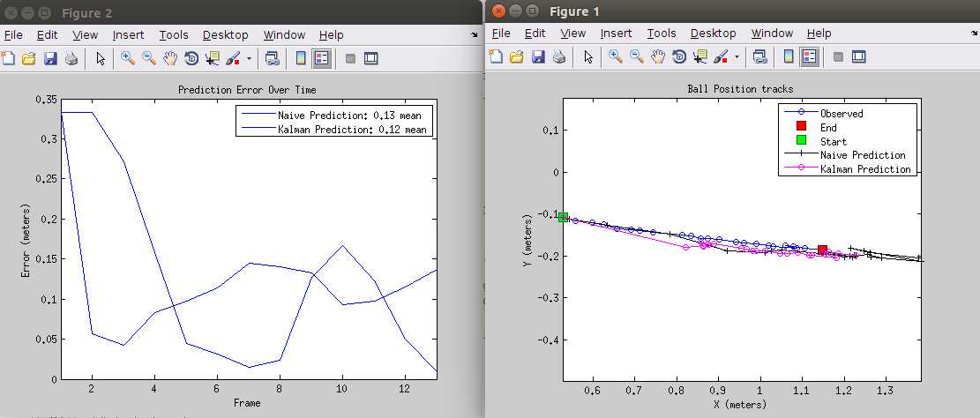Screen dimensions: 980x418
Task: Select Data Cursor tool in Figure 2
Action: click(x=213, y=59)
